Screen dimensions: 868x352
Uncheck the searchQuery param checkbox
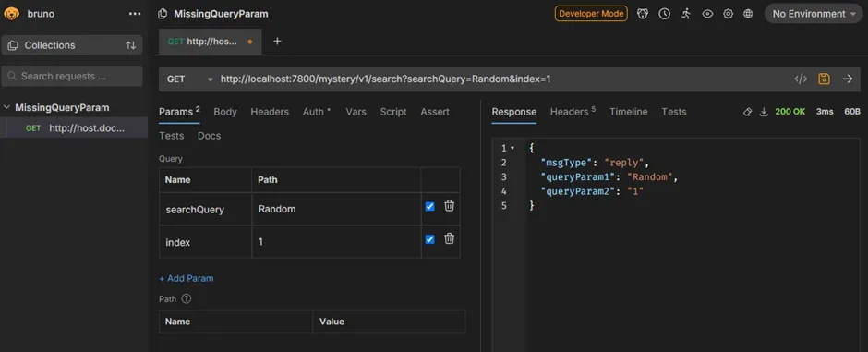coord(429,206)
